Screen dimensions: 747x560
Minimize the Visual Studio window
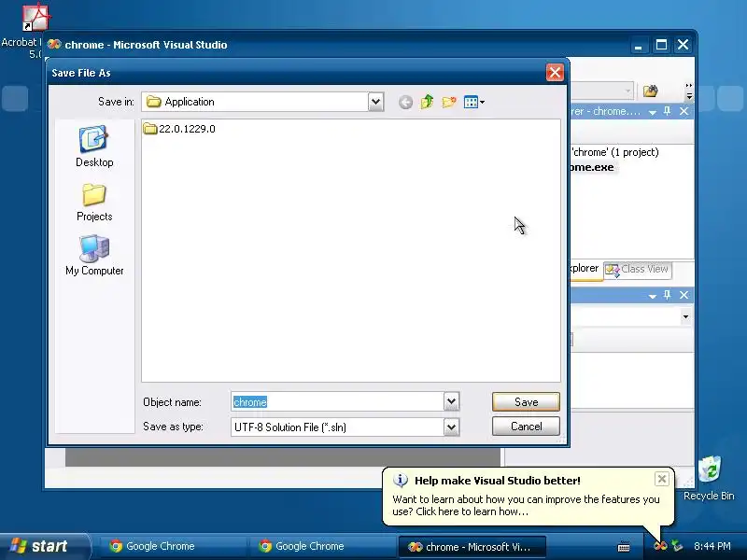pos(639,45)
